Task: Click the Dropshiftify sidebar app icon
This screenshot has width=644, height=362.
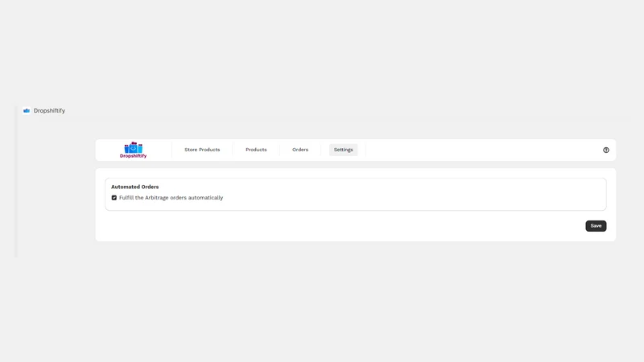Action: [x=27, y=110]
